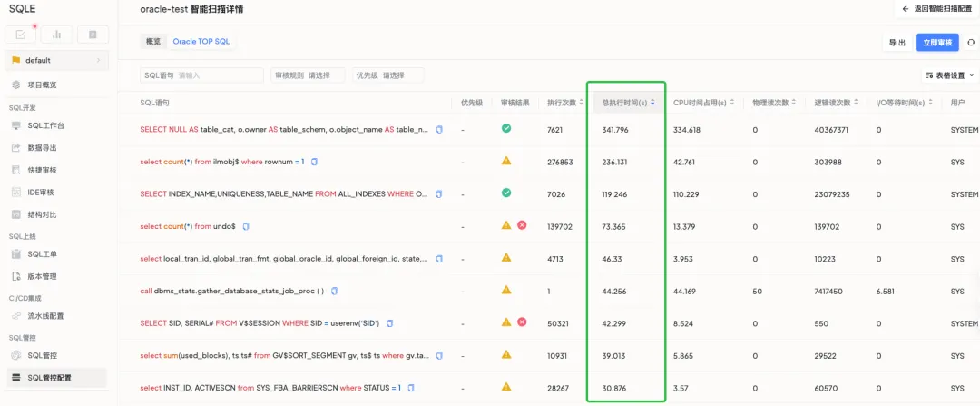Click the green check on ALL_INDEXES row
The width and height of the screenshot is (980, 406).
point(506,193)
